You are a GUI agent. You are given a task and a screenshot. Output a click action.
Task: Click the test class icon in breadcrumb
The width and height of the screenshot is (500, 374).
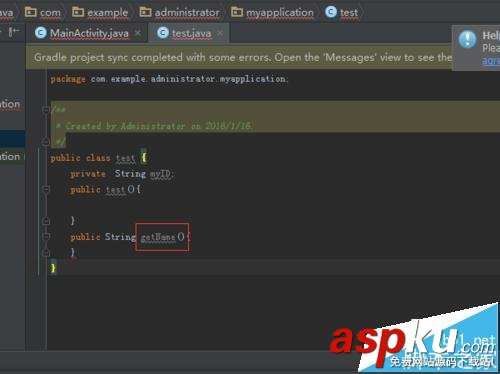pyautogui.click(x=331, y=12)
